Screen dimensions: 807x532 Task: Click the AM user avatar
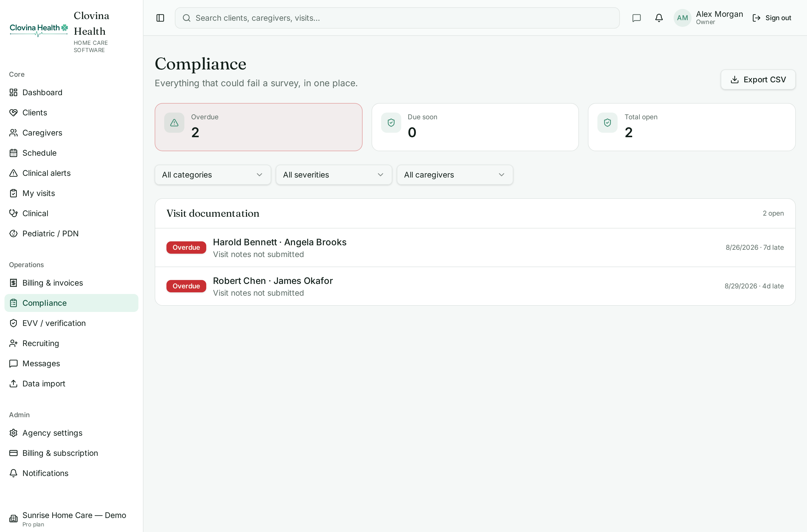tap(682, 18)
